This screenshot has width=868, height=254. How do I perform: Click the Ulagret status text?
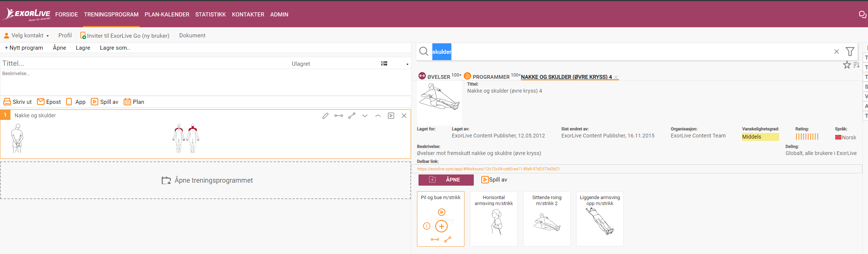301,64
